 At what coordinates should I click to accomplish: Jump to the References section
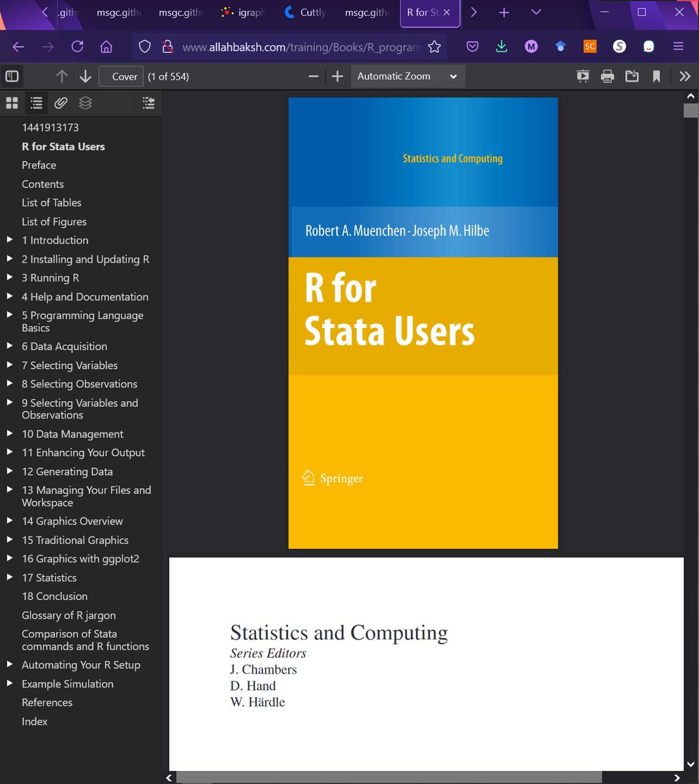[47, 702]
